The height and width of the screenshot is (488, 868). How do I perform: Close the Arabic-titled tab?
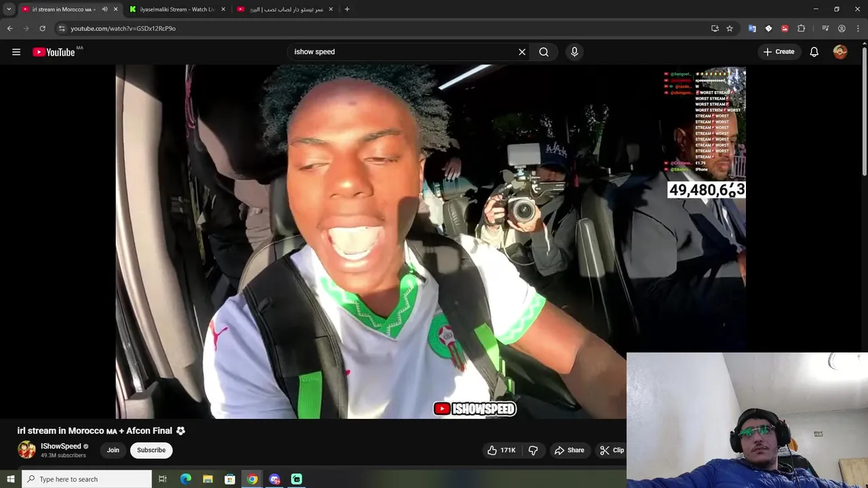(331, 9)
